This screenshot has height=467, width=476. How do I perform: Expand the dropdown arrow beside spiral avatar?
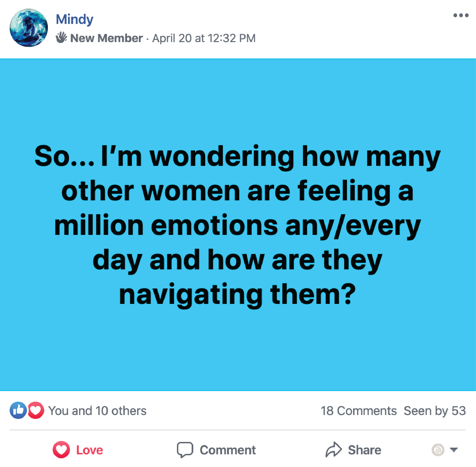tap(454, 450)
